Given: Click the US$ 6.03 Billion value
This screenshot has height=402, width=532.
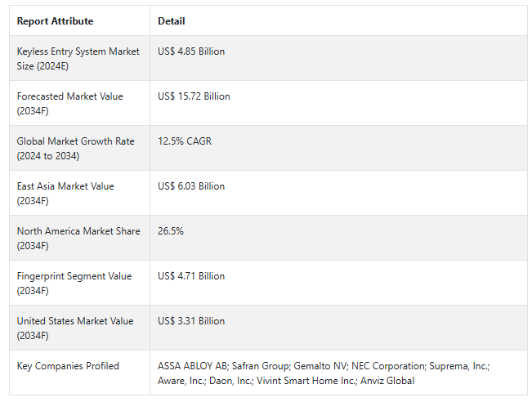Looking at the screenshot, I should point(191,186).
